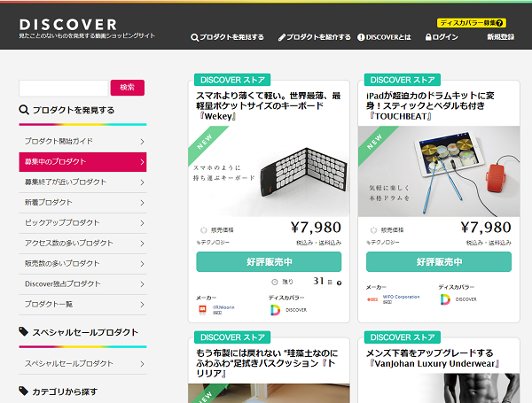Open ピックアッププロダクト in sidebar
The height and width of the screenshot is (403, 532).
pos(82,223)
